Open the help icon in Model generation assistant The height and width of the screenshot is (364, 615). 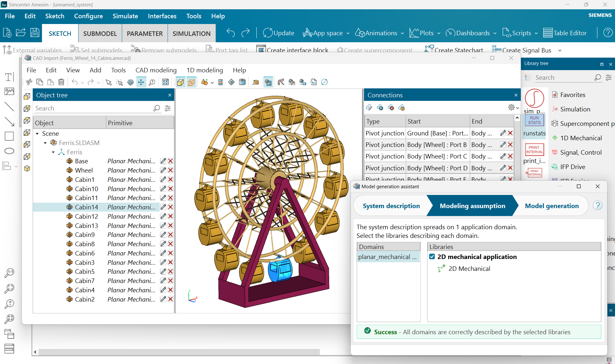coord(597,206)
